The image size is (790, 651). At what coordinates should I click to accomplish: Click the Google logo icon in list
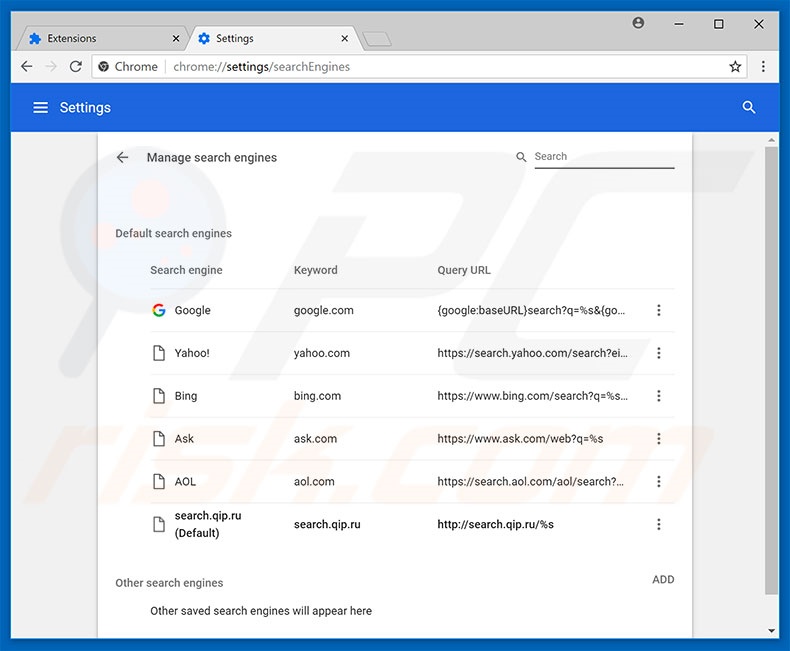click(159, 310)
